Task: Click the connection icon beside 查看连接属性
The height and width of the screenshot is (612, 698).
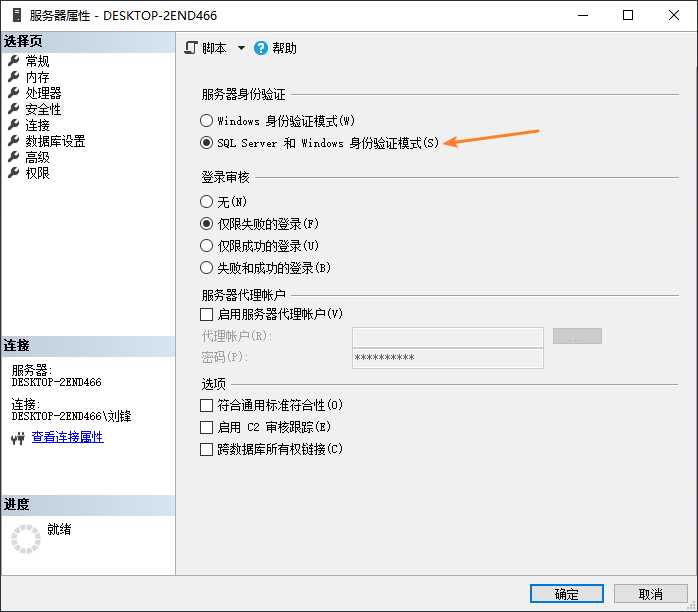Action: (x=18, y=438)
